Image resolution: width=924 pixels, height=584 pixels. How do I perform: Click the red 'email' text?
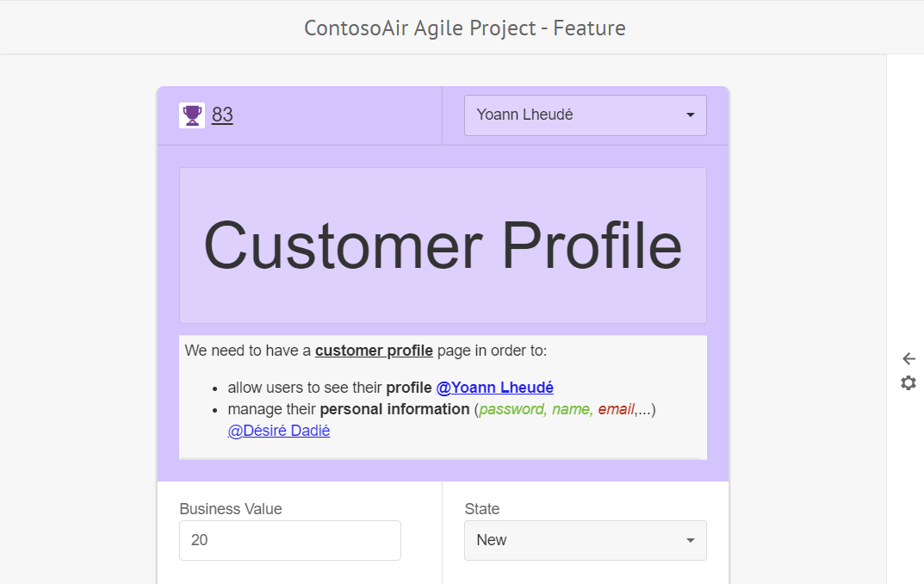616,409
